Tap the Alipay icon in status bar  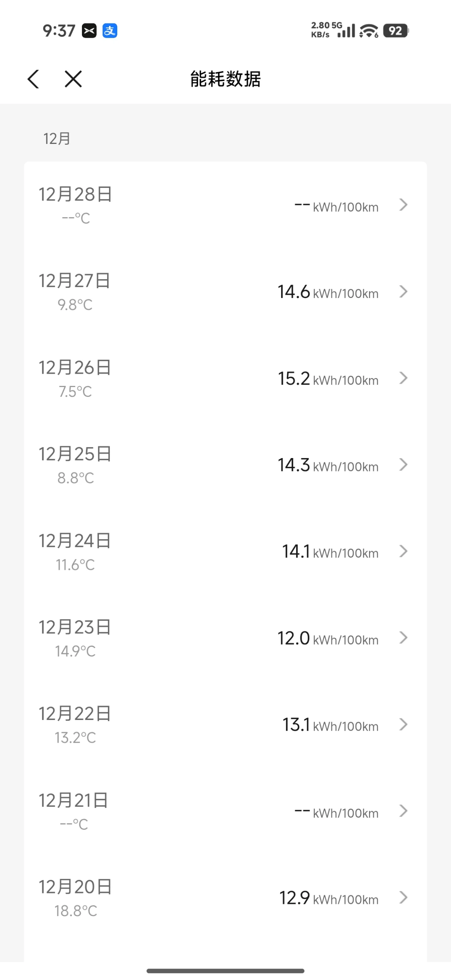(110, 31)
